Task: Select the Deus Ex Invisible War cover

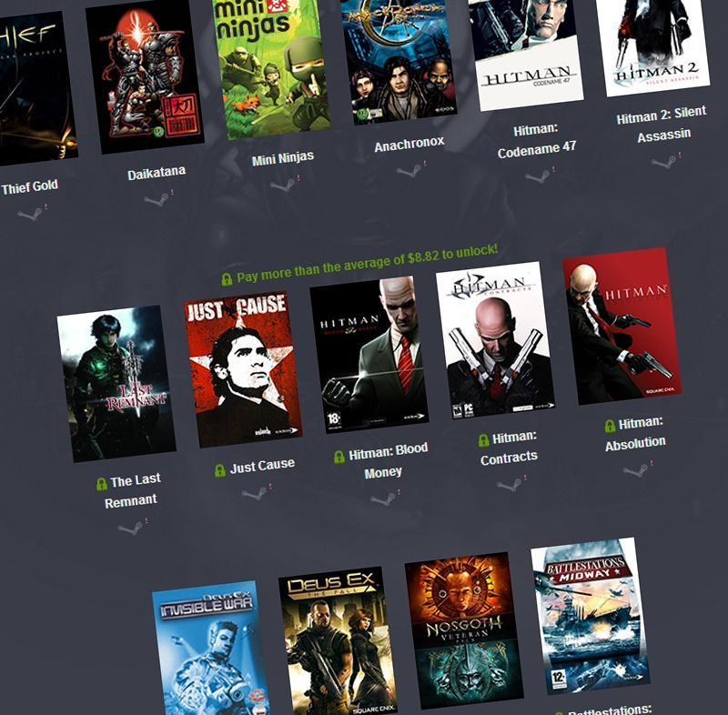Action: pyautogui.click(x=212, y=650)
